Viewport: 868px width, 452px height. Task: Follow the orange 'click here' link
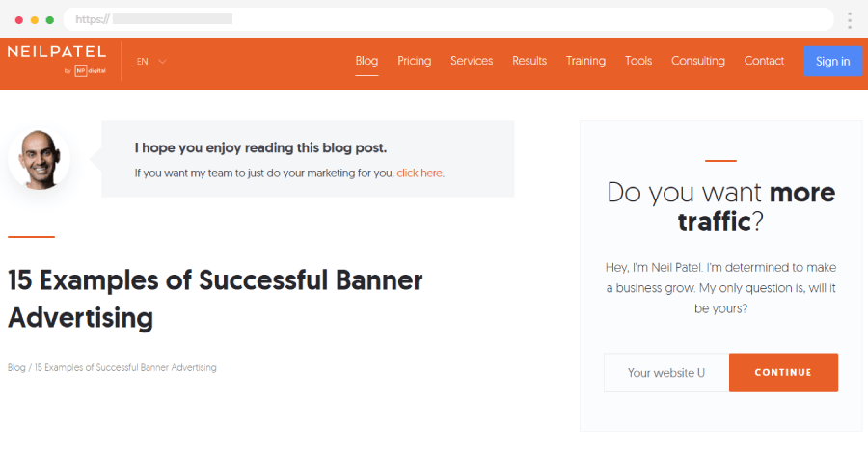click(x=420, y=173)
